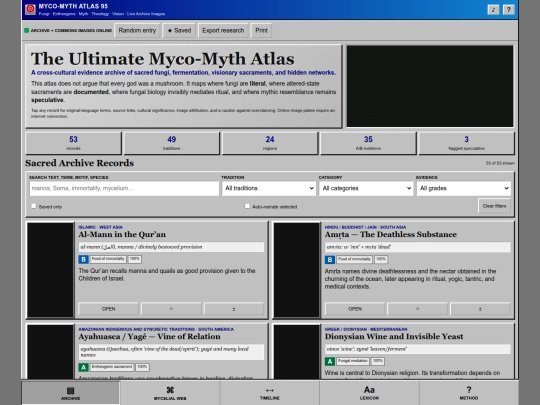540x405 pixels.
Task: Click Fungal mediation tag on Dionysian Wine
Action: (353, 361)
